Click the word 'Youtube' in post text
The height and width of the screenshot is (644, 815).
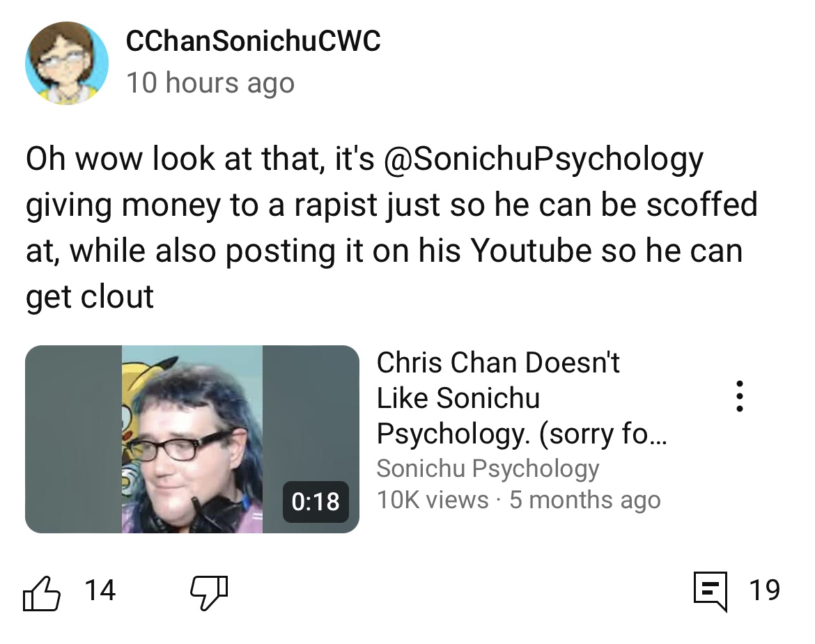coord(531,251)
